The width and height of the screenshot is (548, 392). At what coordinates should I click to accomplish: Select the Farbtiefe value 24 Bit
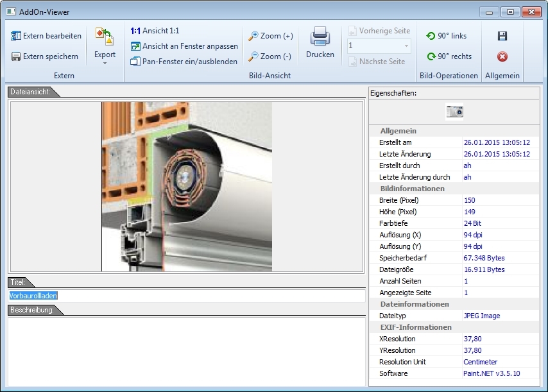[472, 223]
